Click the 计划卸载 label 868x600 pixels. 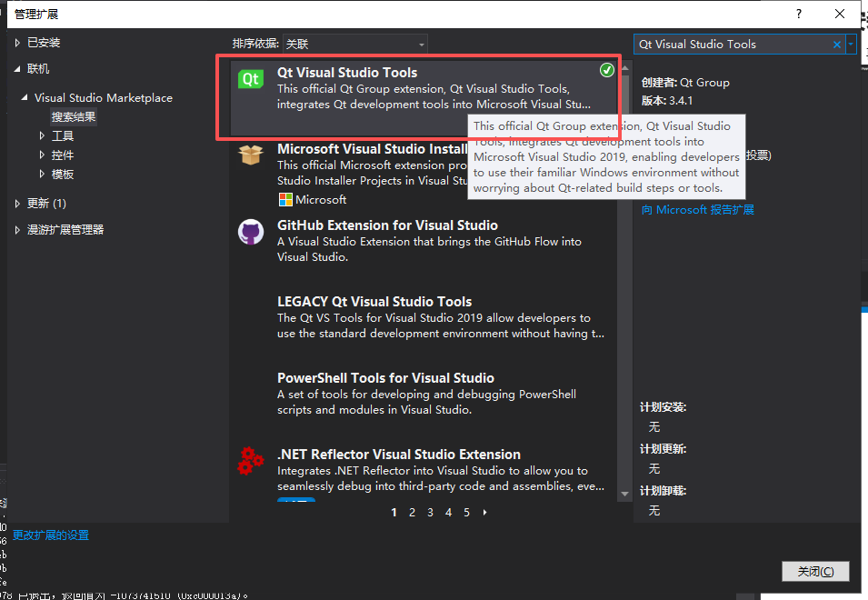[663, 491]
